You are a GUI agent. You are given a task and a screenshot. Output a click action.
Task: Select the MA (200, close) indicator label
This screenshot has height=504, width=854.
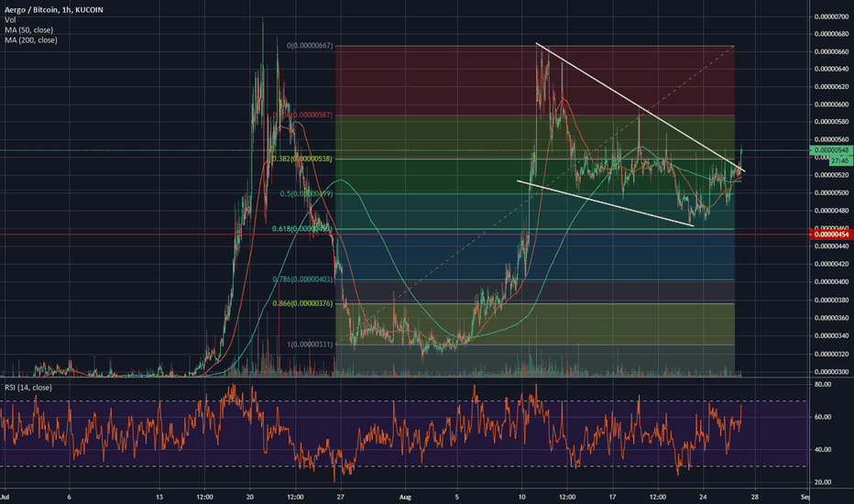[31, 40]
